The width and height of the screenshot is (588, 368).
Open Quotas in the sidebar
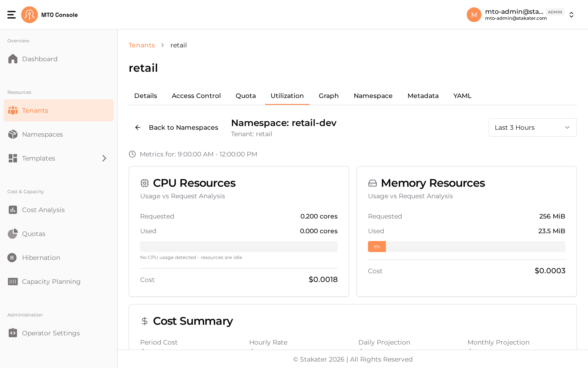pos(59,234)
